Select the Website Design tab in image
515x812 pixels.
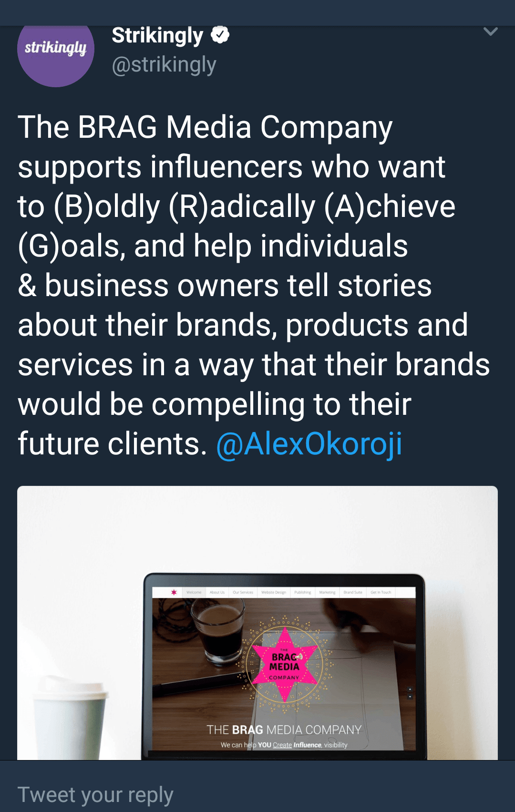tap(274, 592)
